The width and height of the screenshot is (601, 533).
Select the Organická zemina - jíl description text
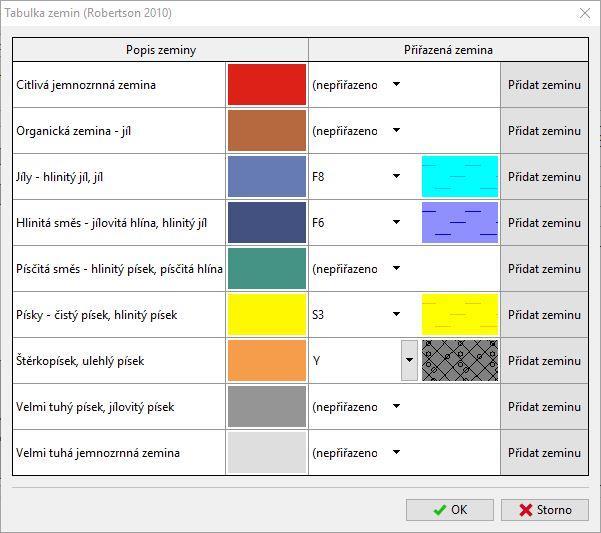click(74, 131)
